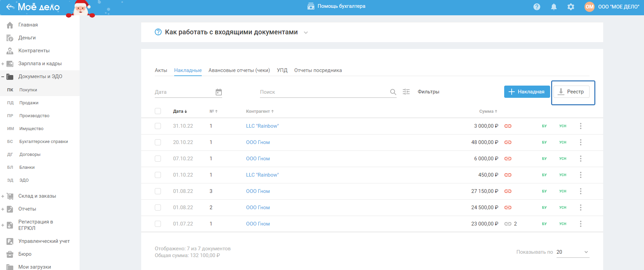Viewport: 644px width, 270px height.
Task: Click the + Накладная button
Action: point(527,92)
